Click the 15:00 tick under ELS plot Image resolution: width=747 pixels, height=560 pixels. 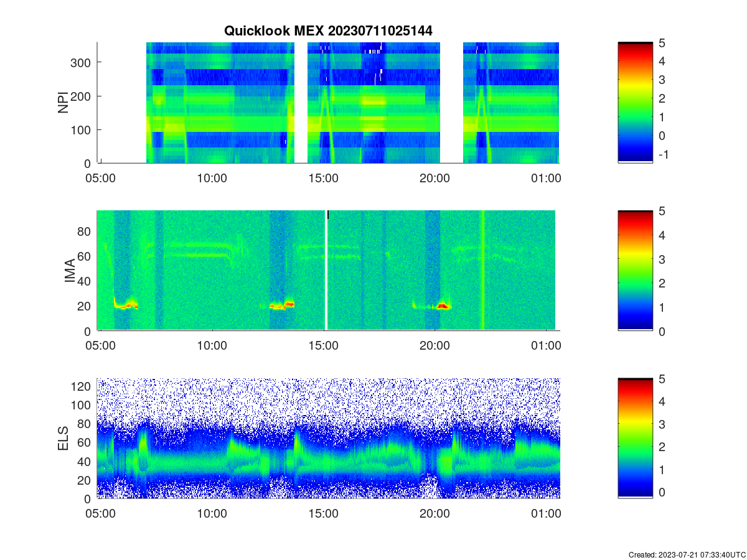tap(324, 514)
